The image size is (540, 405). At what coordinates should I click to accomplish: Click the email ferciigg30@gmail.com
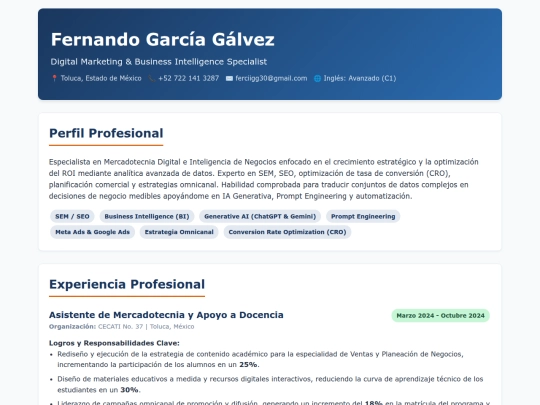pyautogui.click(x=271, y=78)
